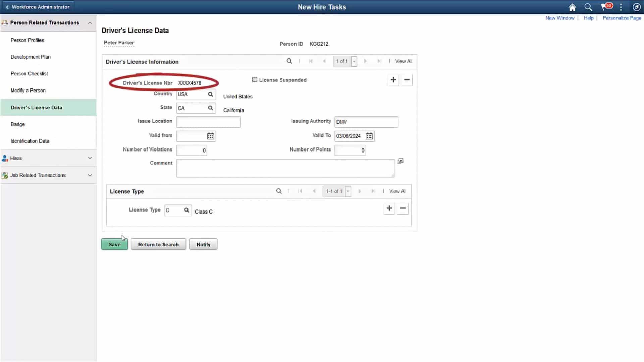644x362 pixels.
Task: Click the Country lookup magnifier icon
Action: coord(210,94)
